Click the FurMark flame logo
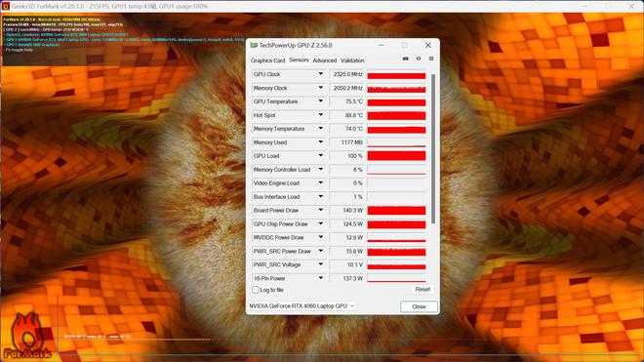This screenshot has height=362, width=644. tap(27, 336)
